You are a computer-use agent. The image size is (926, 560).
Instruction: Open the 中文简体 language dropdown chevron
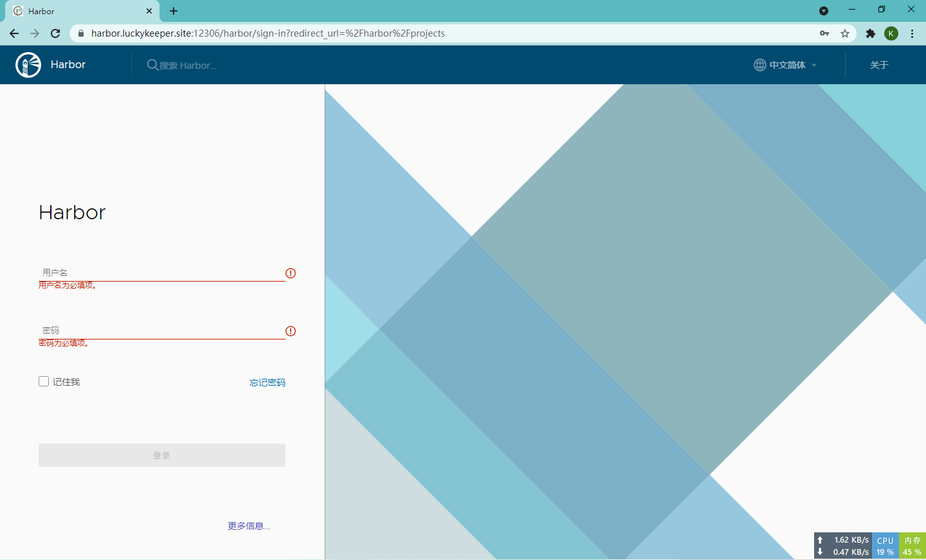click(x=814, y=65)
